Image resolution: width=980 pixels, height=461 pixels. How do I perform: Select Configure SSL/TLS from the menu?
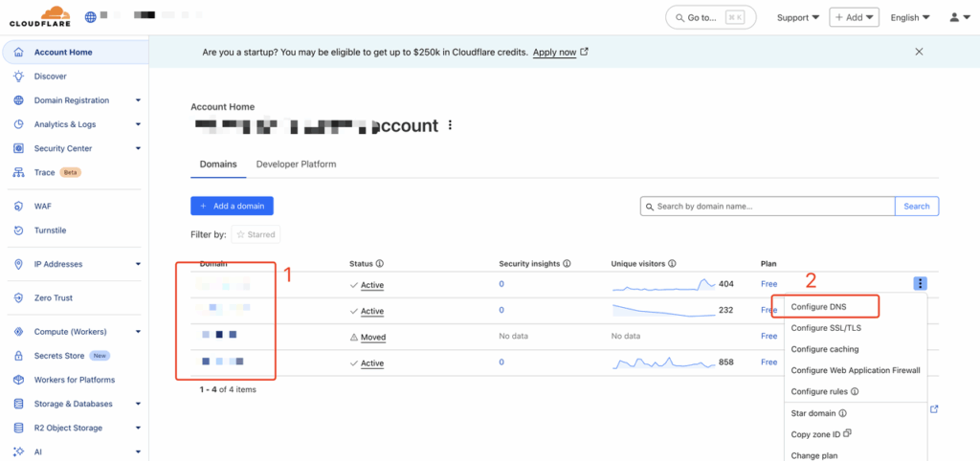826,328
